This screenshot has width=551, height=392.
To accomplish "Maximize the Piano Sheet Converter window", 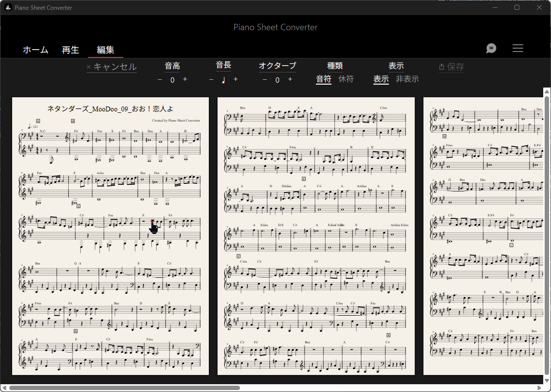I will pos(517,7).
